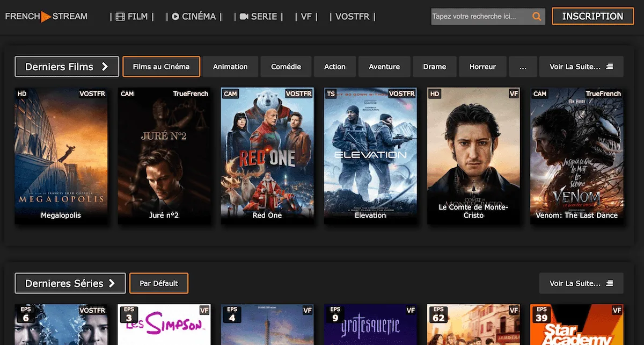Click the orange search magnifier icon

(536, 17)
